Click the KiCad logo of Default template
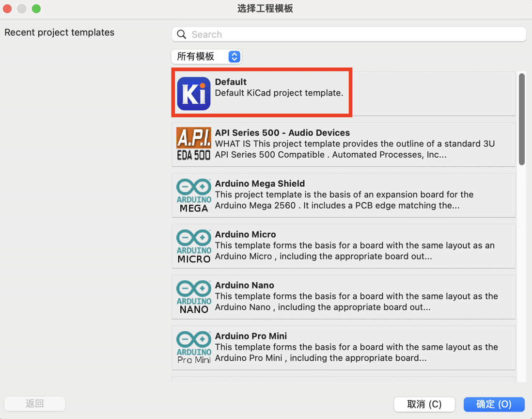 (194, 94)
